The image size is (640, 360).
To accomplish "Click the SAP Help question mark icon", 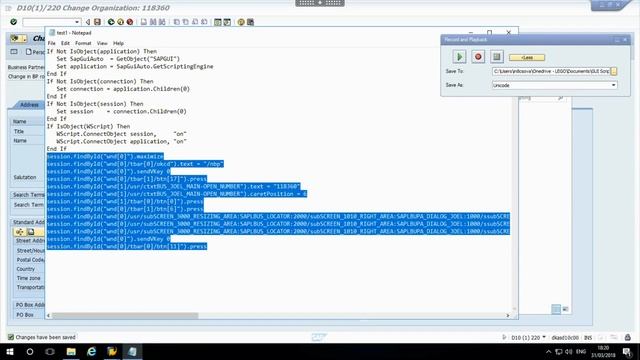I will [x=241, y=22].
